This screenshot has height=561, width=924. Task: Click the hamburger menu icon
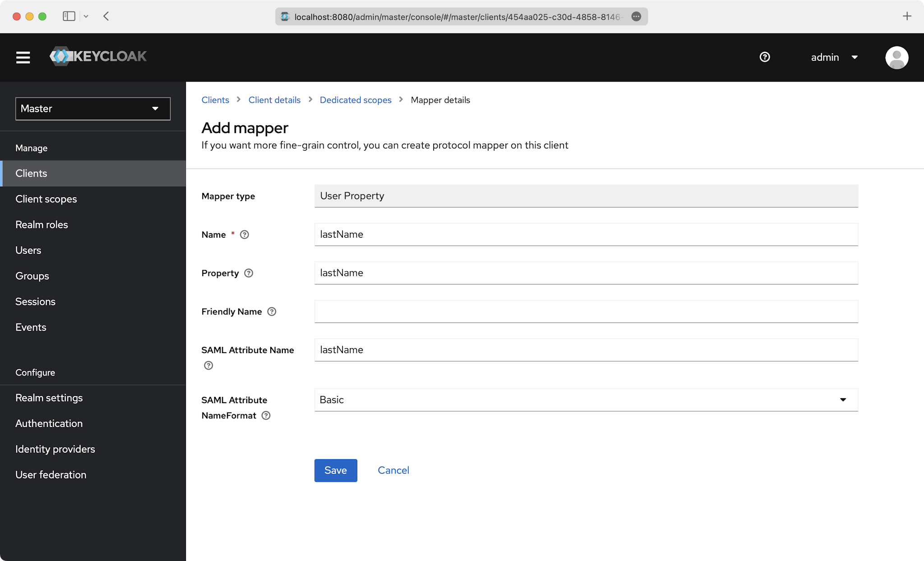coord(23,57)
